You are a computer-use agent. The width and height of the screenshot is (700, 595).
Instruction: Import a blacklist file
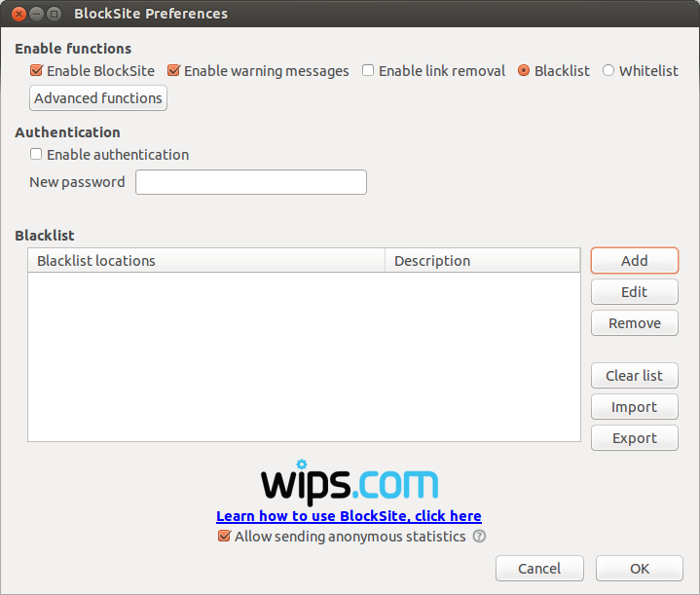point(635,407)
